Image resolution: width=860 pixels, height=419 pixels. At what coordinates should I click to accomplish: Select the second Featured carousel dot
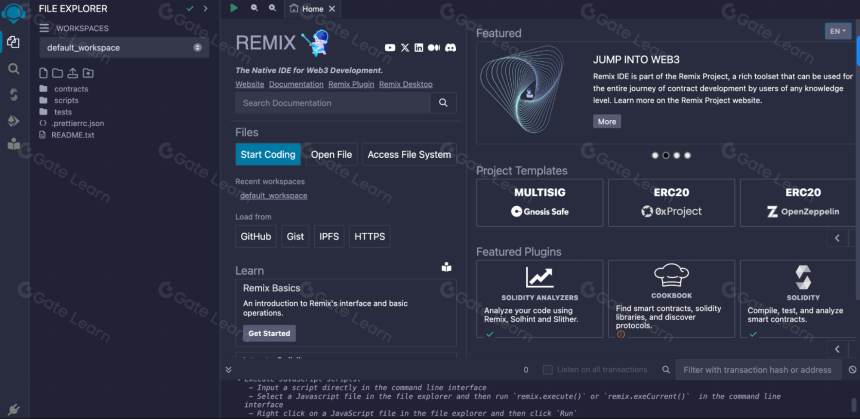tap(666, 155)
